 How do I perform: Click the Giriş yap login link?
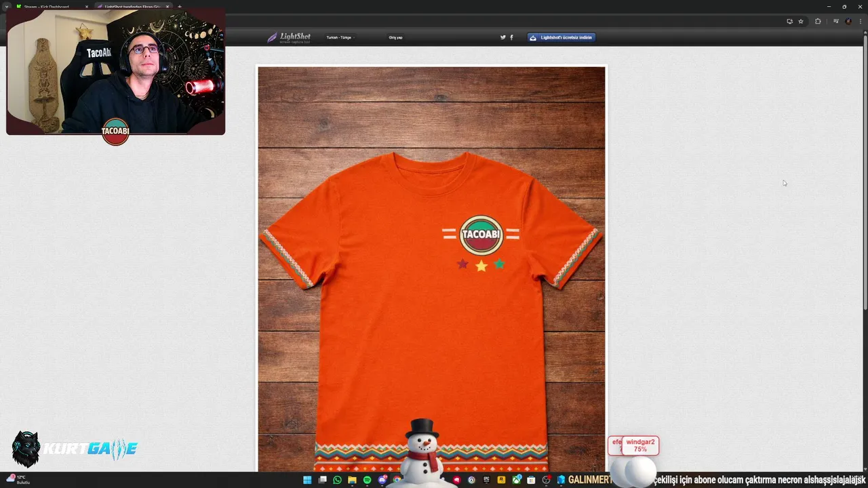[395, 37]
